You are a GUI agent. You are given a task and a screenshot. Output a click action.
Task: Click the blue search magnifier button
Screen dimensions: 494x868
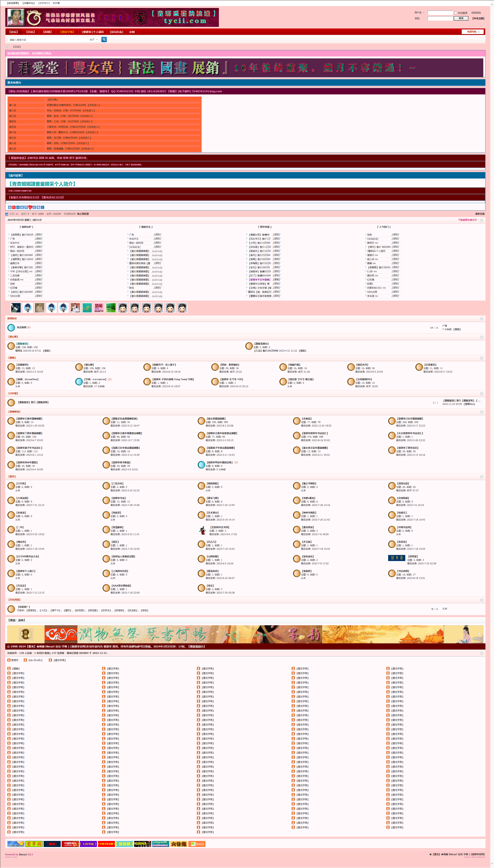[104, 40]
